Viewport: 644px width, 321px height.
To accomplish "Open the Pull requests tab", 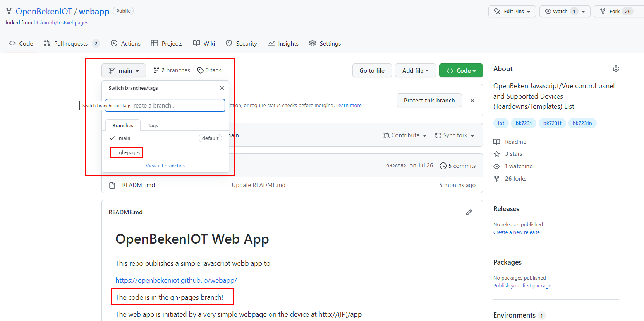I will [x=72, y=43].
